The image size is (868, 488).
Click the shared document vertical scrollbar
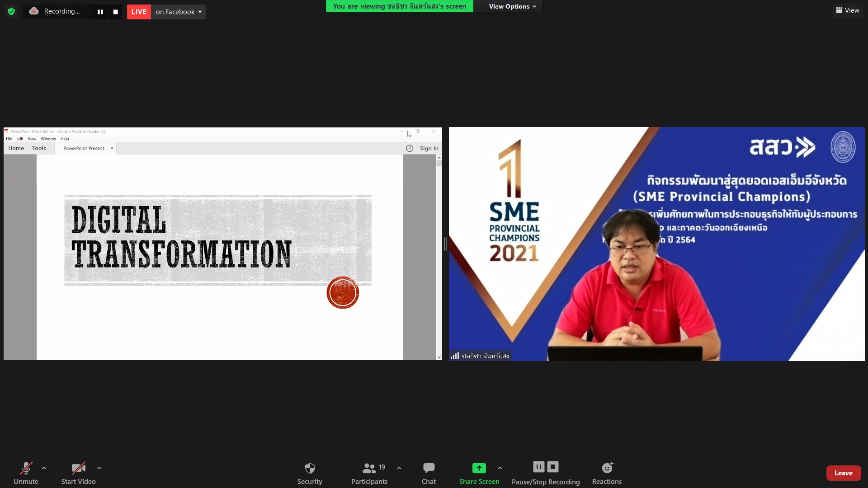(439, 258)
